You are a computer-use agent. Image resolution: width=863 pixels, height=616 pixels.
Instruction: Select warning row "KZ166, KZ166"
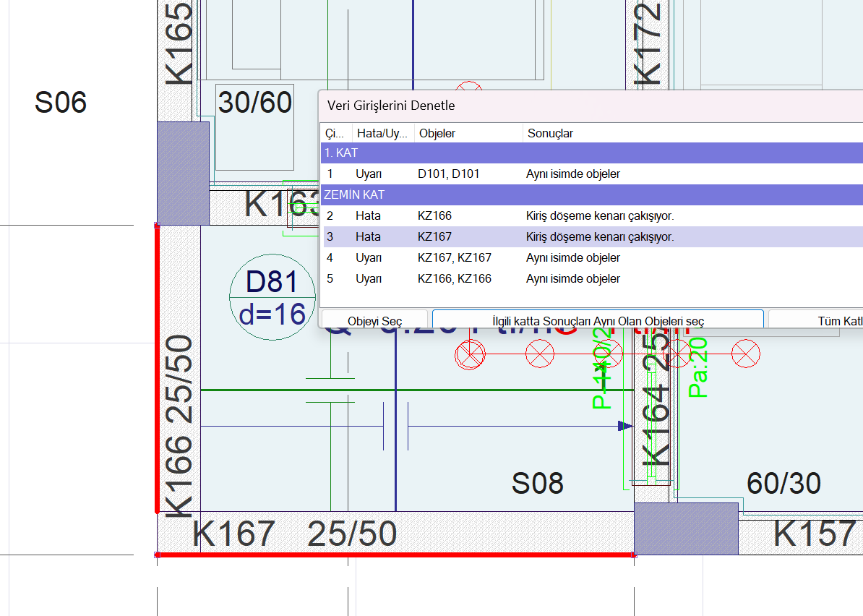(x=592, y=278)
